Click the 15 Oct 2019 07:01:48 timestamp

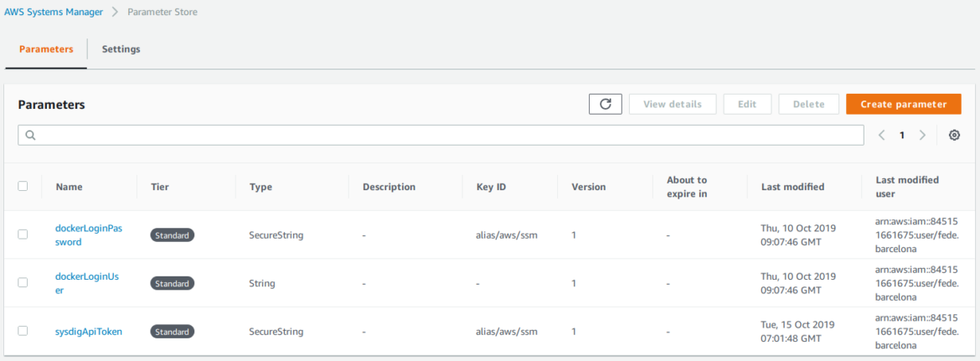799,332
